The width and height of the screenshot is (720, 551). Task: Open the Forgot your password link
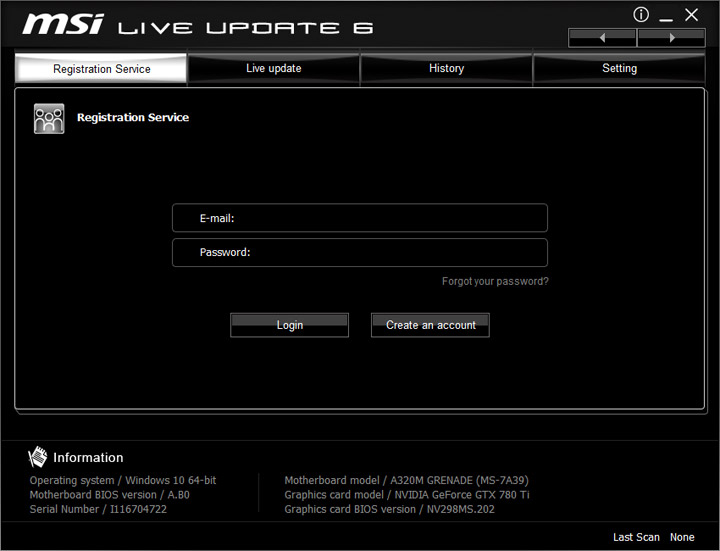(x=495, y=281)
